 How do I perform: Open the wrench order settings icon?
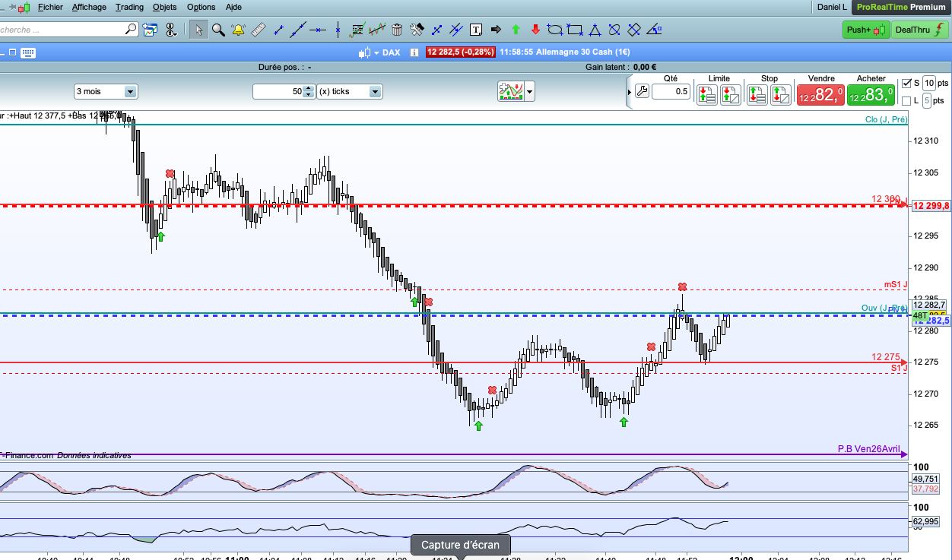point(641,92)
